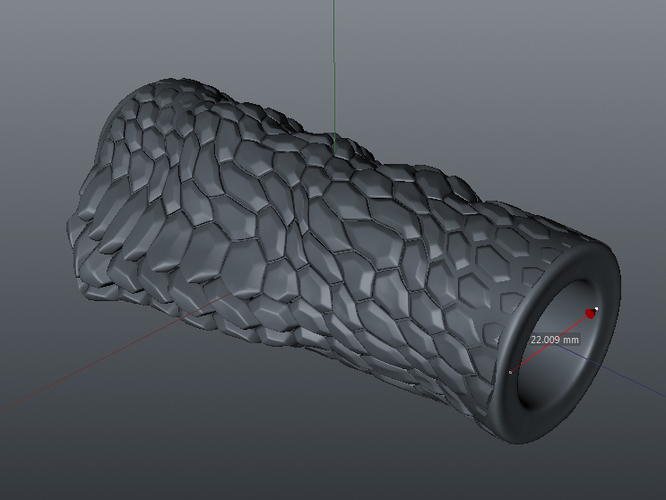Select the white measurement start point on the rim

(x=510, y=373)
